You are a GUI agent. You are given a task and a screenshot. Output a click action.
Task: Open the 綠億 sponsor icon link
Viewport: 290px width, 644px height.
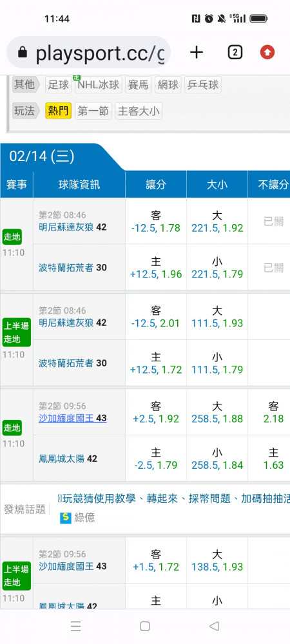(65, 518)
